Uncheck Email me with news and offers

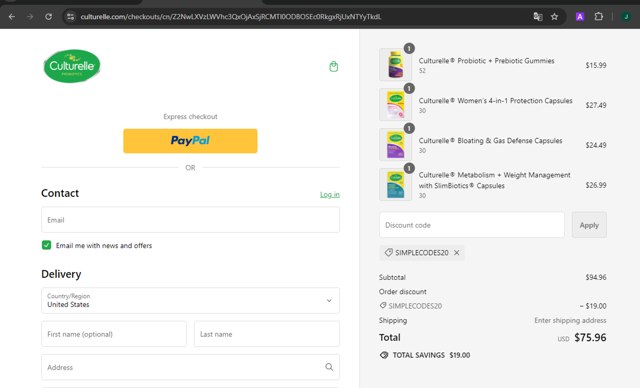[47, 245]
